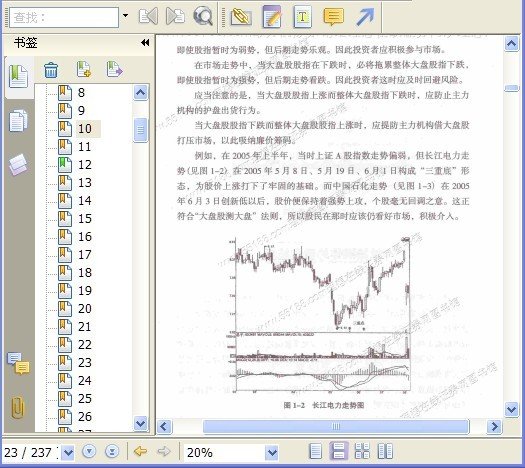
Task: Collapse the bookmarks panel
Action: click(x=145, y=43)
